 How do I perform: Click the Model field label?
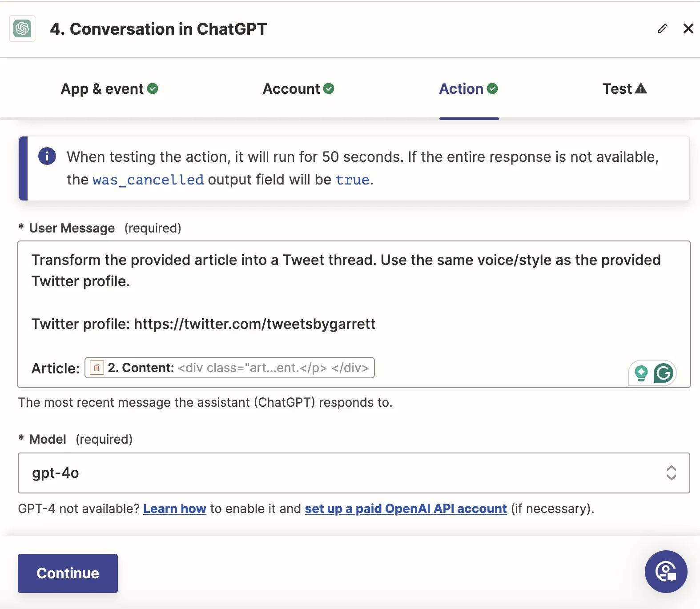click(x=48, y=439)
